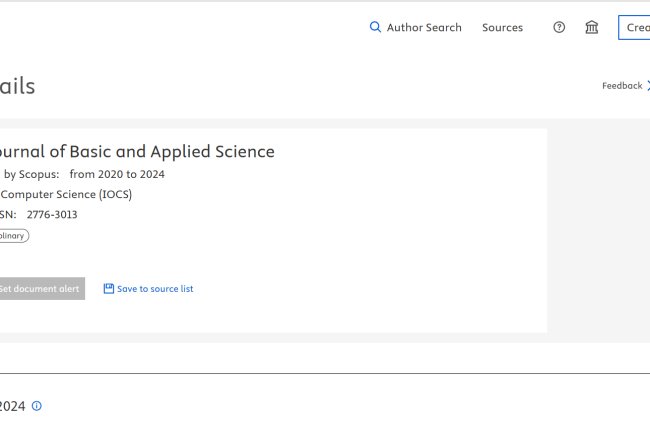Click the Set document alert button
This screenshot has height=434, width=650.
(x=41, y=289)
